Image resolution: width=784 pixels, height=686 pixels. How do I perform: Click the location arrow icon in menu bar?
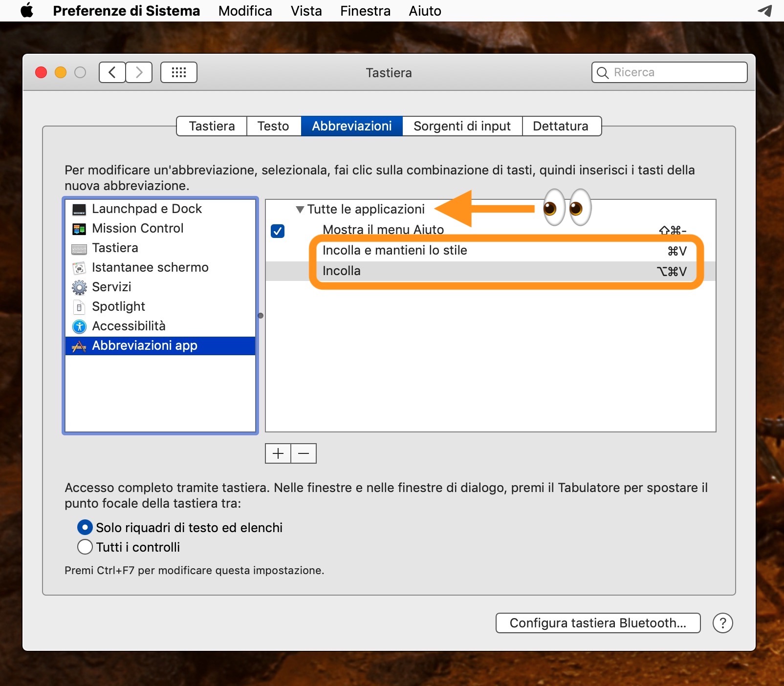click(x=765, y=10)
